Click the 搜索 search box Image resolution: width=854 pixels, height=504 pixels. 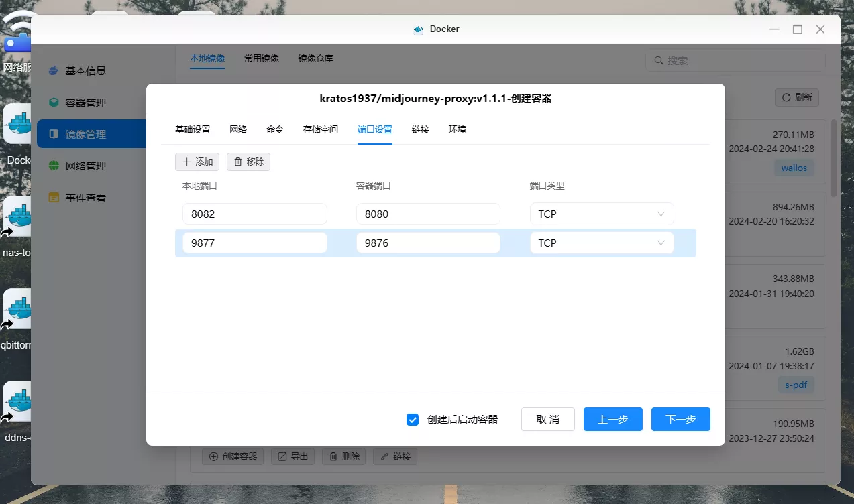click(x=735, y=60)
